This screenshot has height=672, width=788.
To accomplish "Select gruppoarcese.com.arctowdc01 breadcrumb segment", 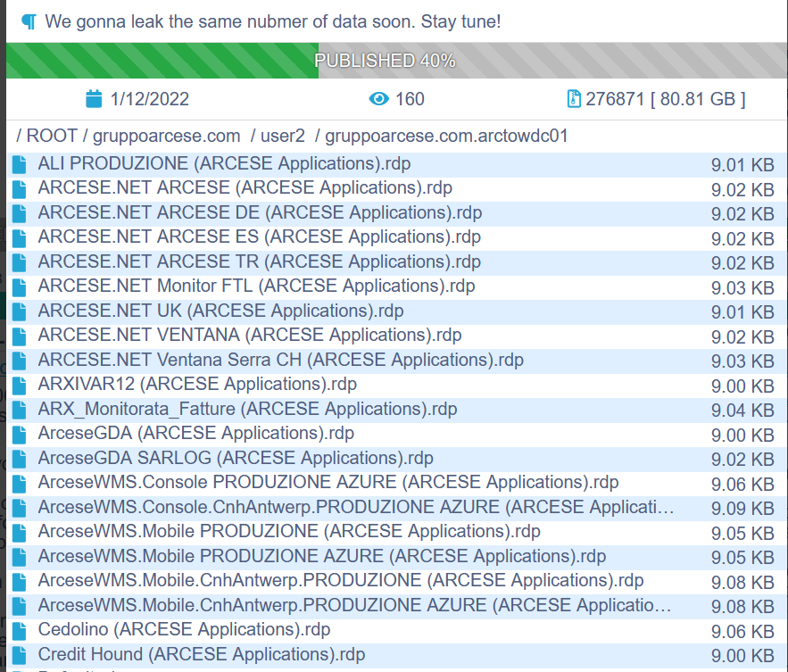I will pyautogui.click(x=446, y=137).
